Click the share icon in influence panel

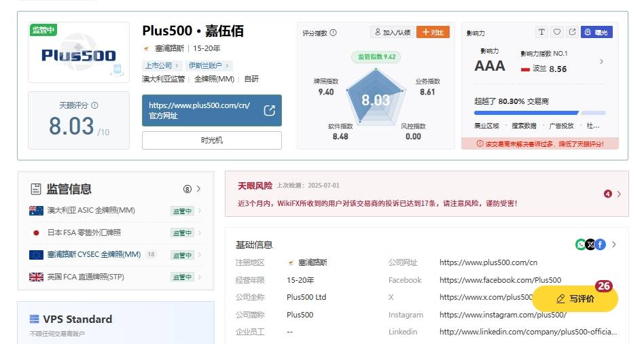pyautogui.click(x=572, y=32)
